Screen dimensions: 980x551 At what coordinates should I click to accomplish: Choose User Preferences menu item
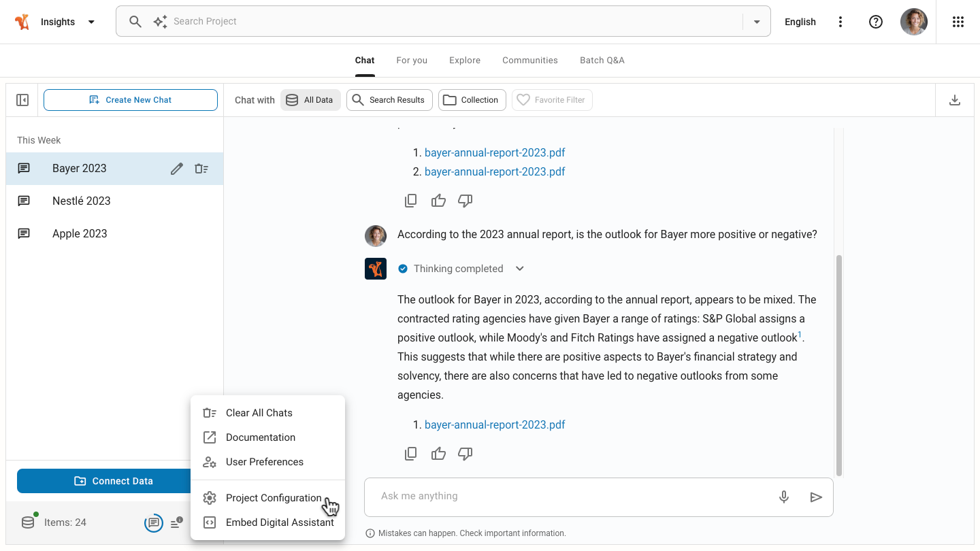pos(267,462)
